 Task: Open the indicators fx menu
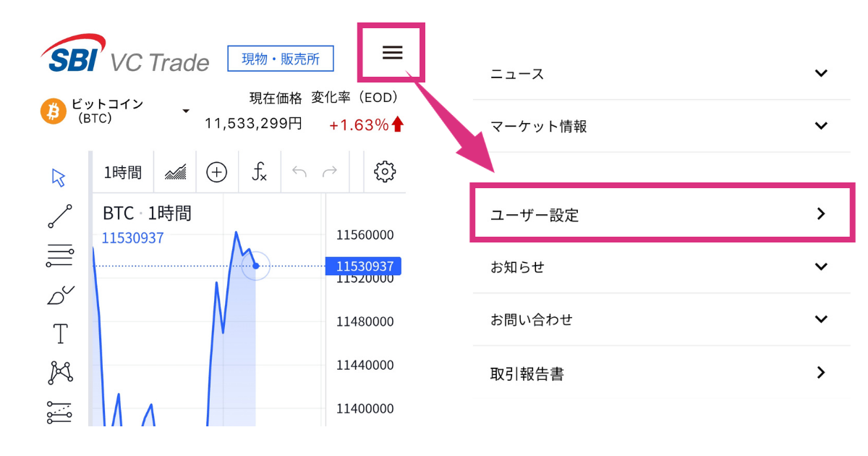click(x=260, y=172)
